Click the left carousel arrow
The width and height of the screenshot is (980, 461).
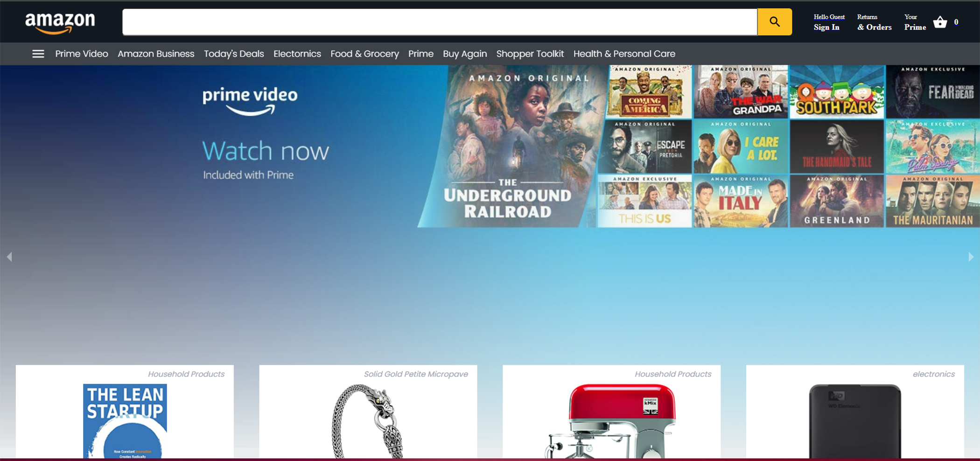coord(9,257)
